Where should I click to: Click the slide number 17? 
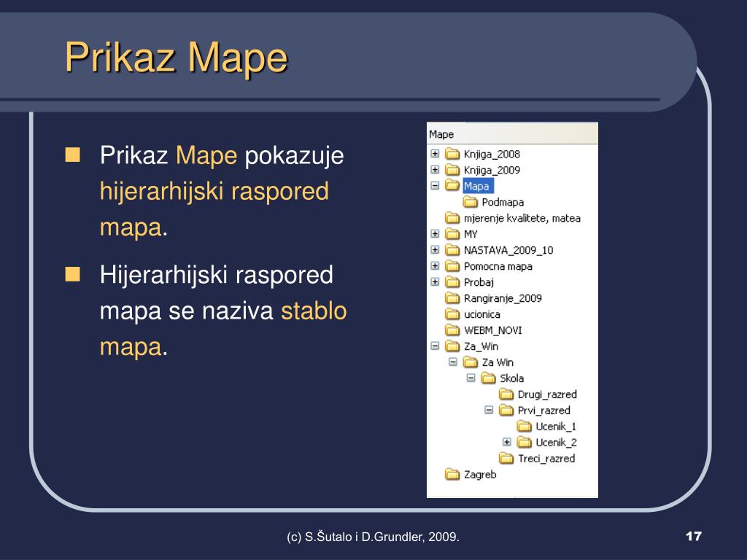pos(694,536)
